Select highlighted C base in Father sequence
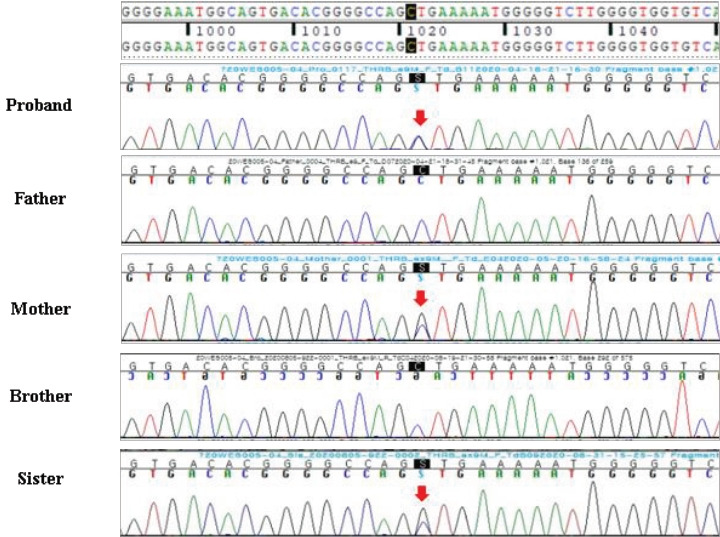This screenshot has width=720, height=537. (x=420, y=170)
